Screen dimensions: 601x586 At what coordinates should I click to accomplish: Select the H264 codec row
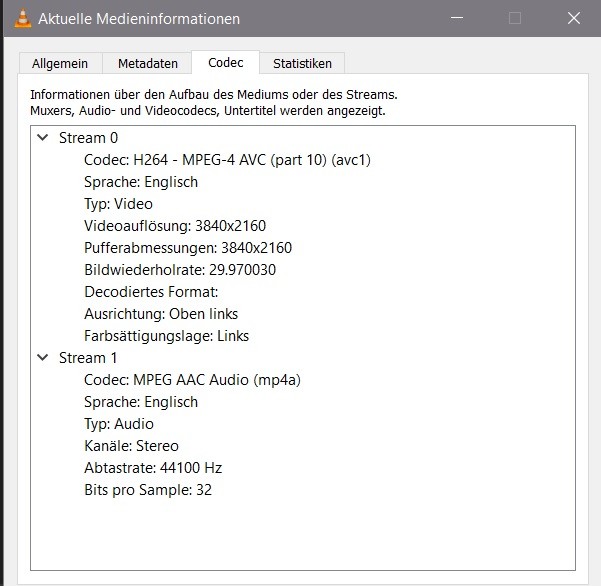coord(228,160)
